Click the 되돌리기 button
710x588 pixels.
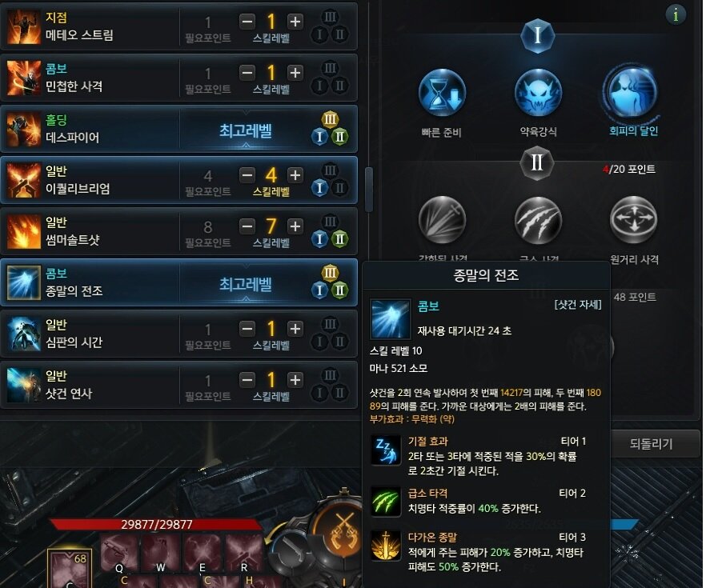click(652, 444)
